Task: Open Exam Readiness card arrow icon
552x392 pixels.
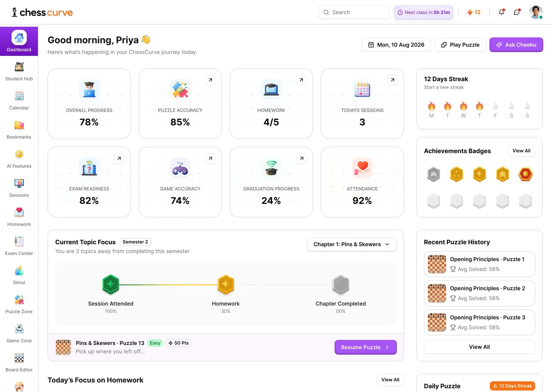Action: click(119, 159)
